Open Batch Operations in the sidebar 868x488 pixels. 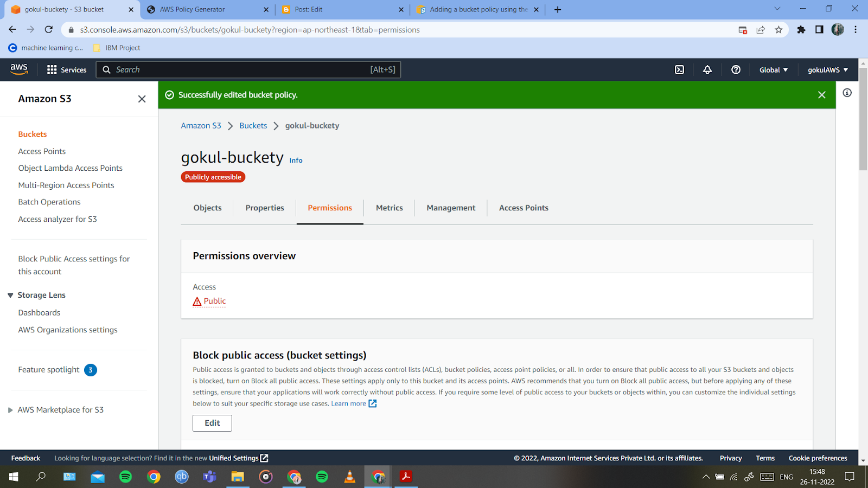[49, 202]
